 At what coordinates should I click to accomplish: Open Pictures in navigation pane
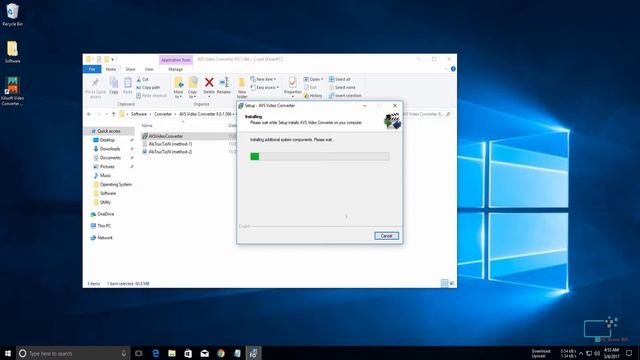(x=107, y=167)
